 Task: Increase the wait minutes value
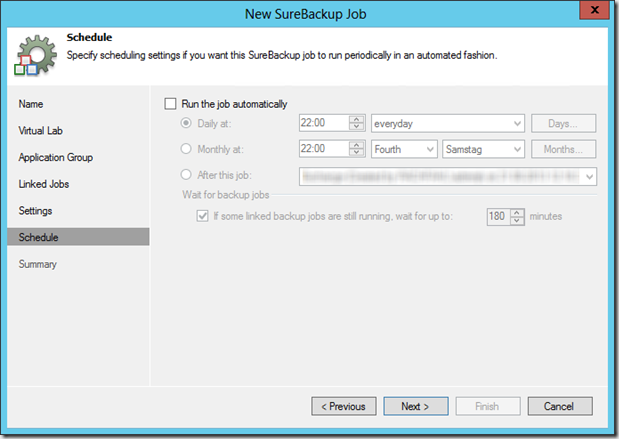[517, 213]
